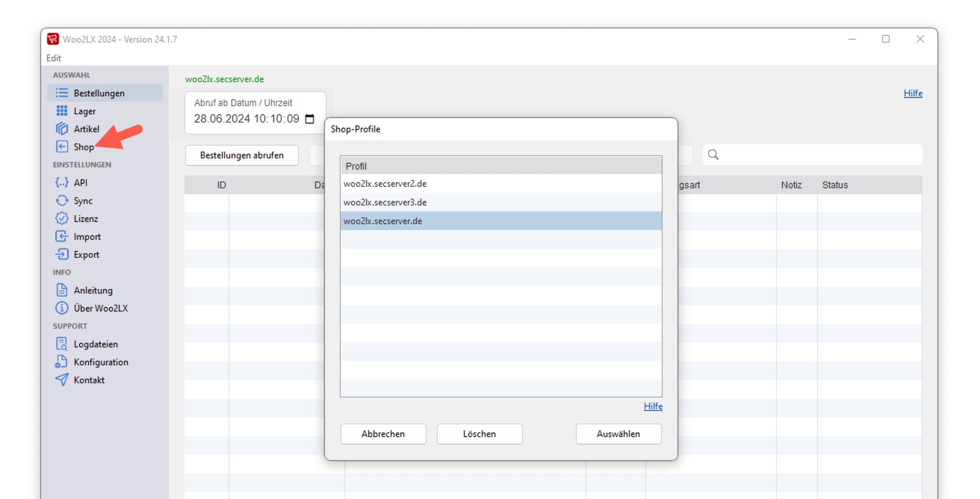Screen dimensions: 980x499
Task: Click the API curly-braces icon
Action: click(x=62, y=183)
